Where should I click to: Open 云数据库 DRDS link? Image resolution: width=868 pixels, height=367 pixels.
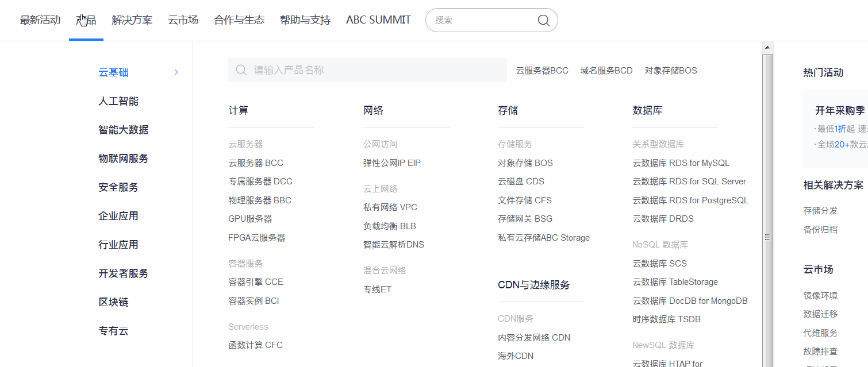tap(663, 219)
